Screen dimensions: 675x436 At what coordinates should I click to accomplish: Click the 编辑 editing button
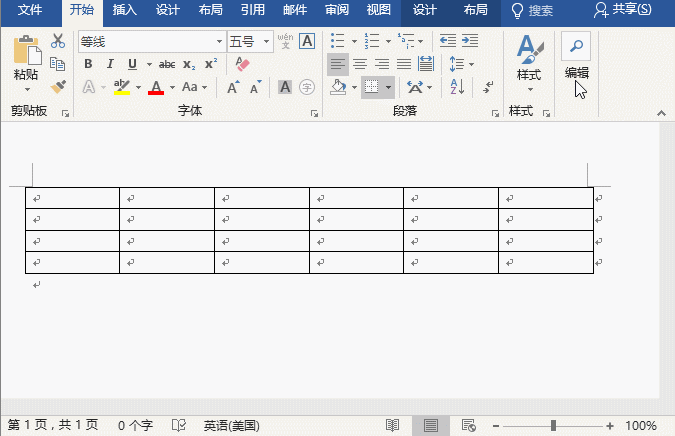576,57
